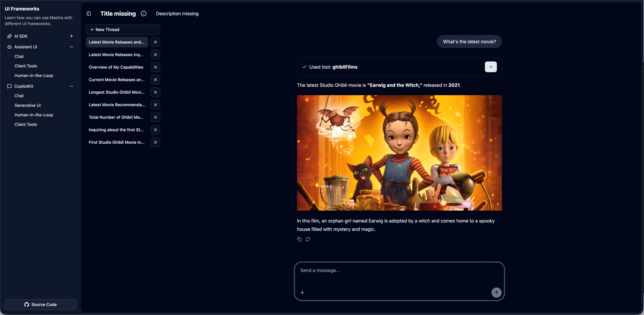This screenshot has width=644, height=315.
Task: Click the AI SDK section label
Action: point(21,36)
